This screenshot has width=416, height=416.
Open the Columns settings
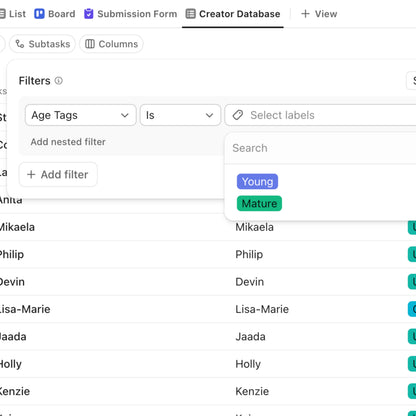click(x=111, y=44)
